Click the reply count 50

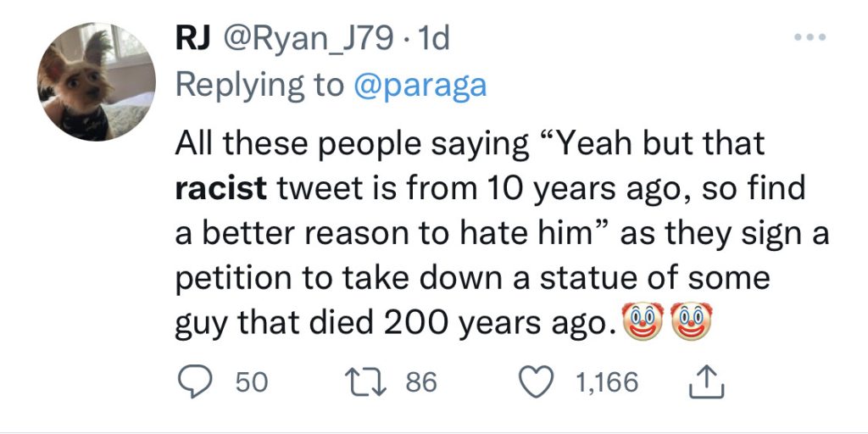(x=251, y=382)
